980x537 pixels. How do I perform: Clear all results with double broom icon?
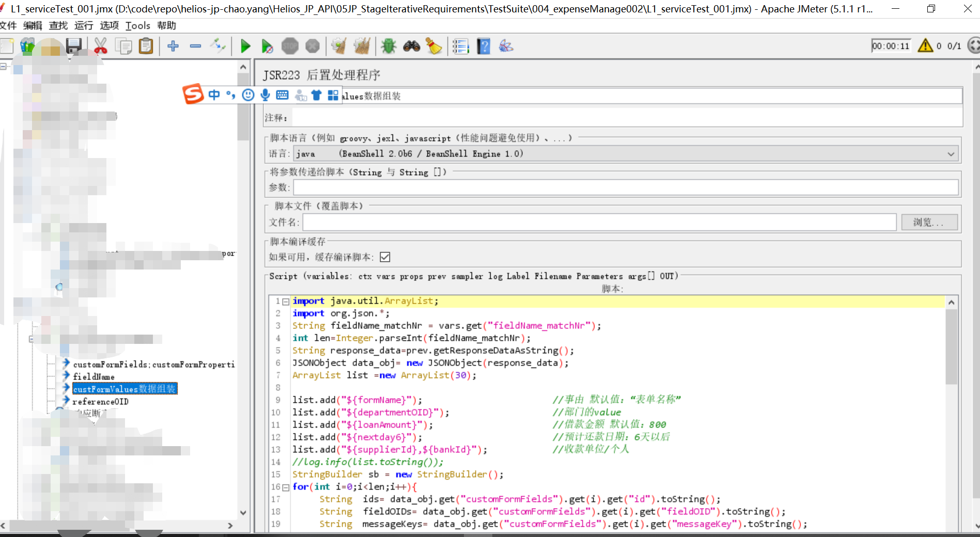(x=362, y=46)
